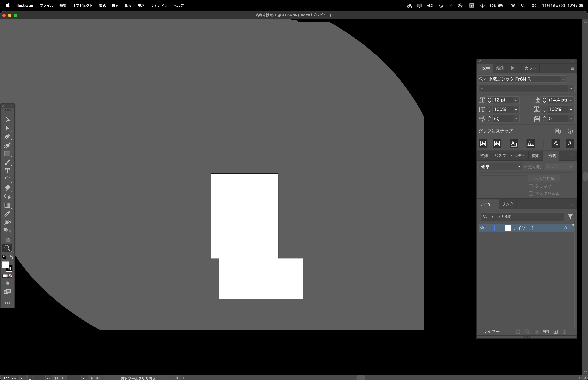Select the Type tool in toolbar
Screen dimensions: 588x380
[x=7, y=171]
